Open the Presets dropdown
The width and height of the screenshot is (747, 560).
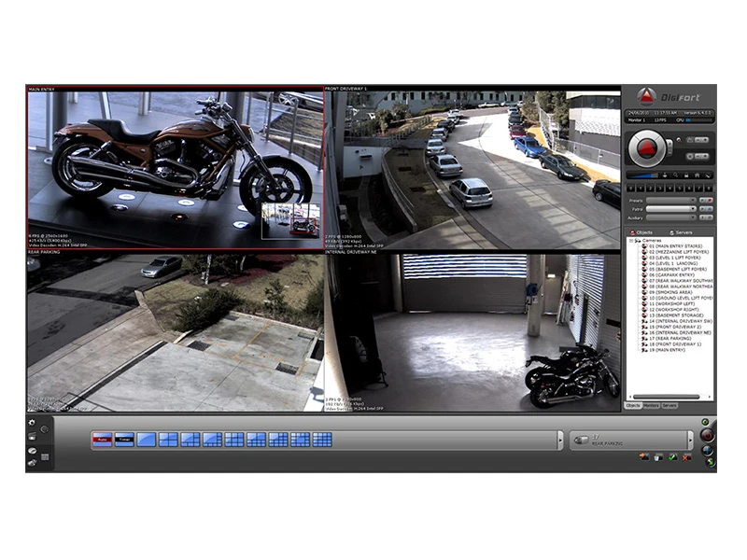(670, 200)
